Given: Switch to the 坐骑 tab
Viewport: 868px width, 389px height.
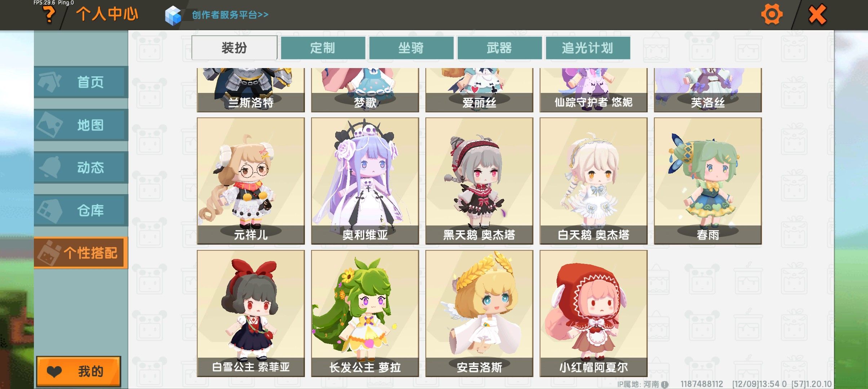Looking at the screenshot, I should pos(411,48).
